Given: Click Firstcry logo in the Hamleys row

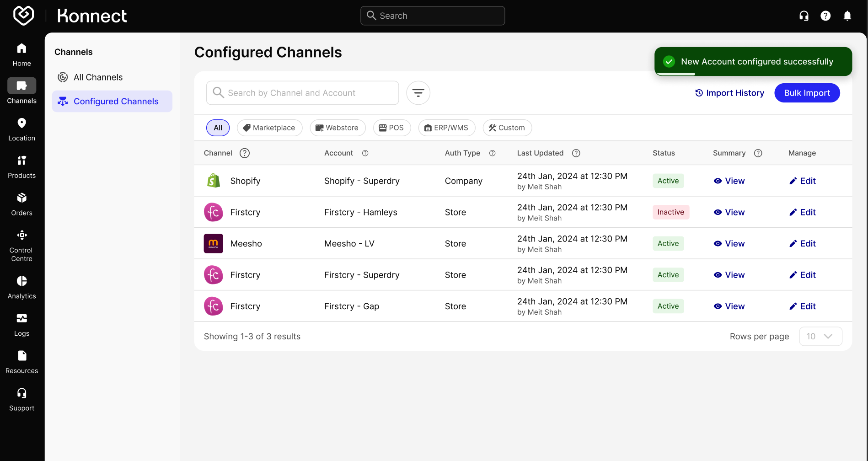Looking at the screenshot, I should (x=213, y=212).
